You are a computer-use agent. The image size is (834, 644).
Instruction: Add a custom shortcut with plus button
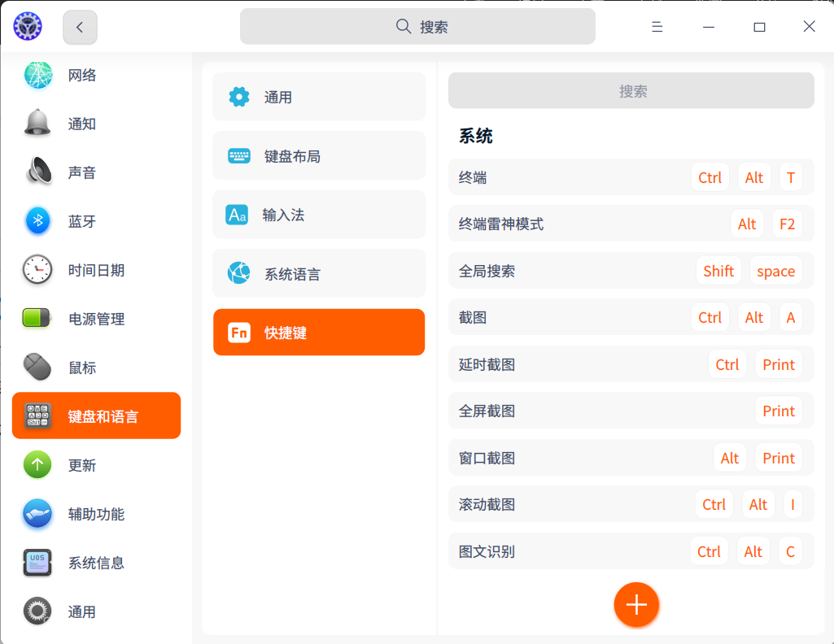[636, 605]
